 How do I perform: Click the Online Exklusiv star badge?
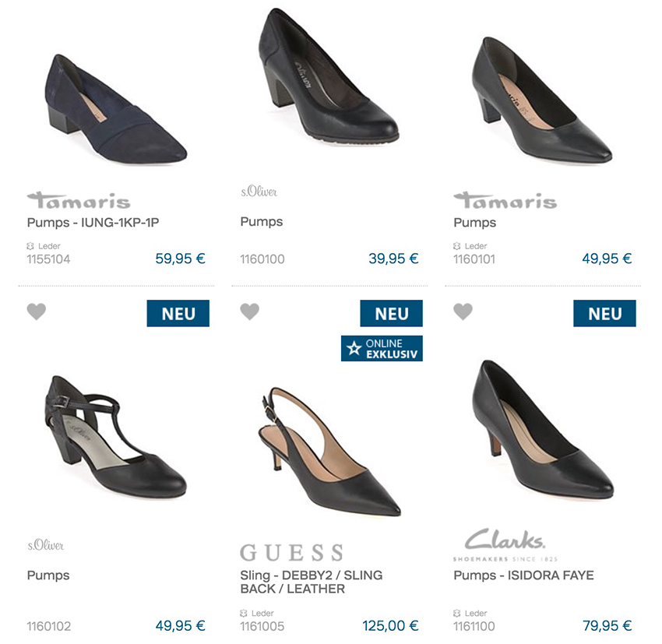tap(382, 348)
